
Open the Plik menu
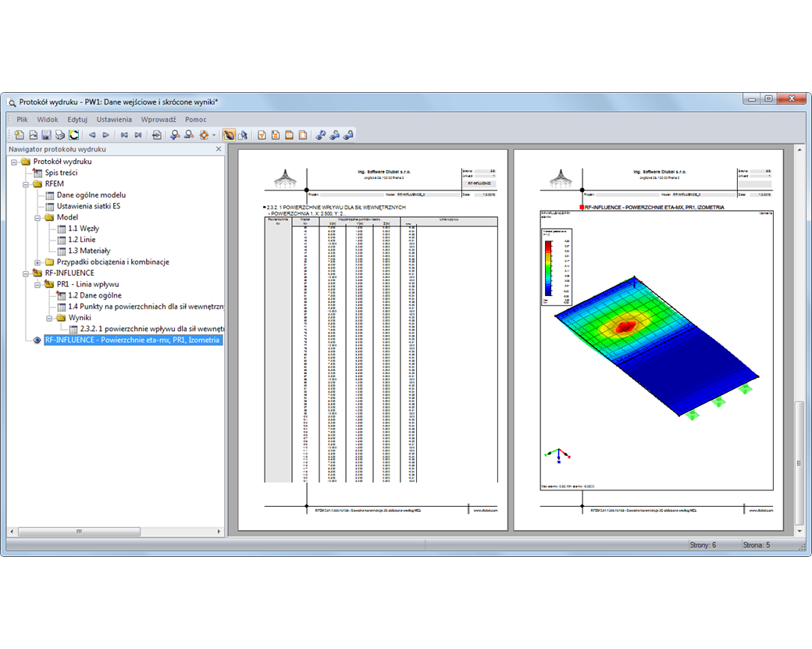pos(23,119)
